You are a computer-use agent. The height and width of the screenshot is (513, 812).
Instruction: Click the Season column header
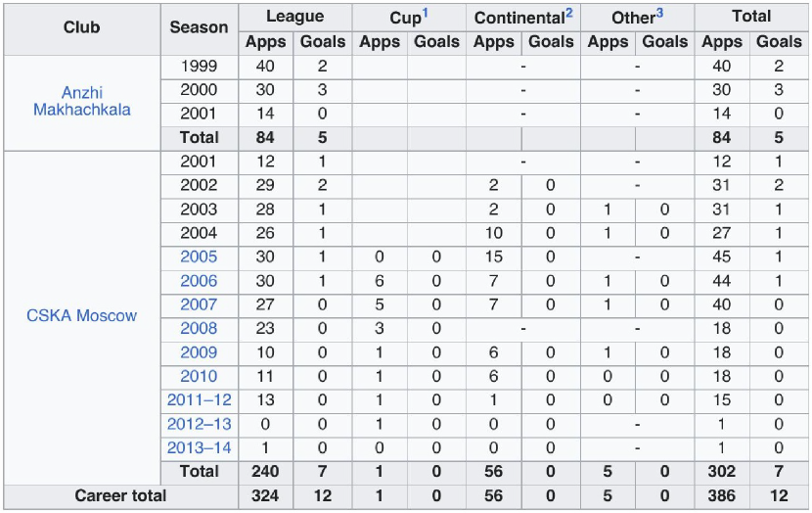tap(199, 27)
